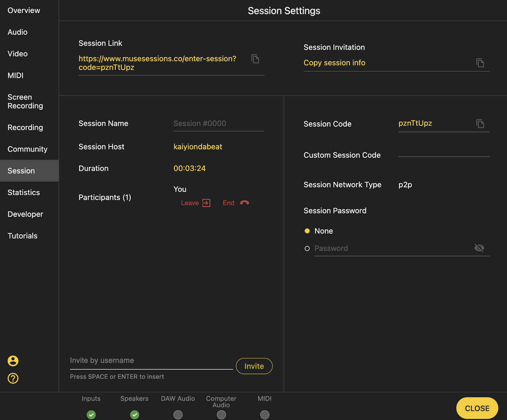
Task: Click the DAW Audio gray status indicator
Action: point(178,415)
